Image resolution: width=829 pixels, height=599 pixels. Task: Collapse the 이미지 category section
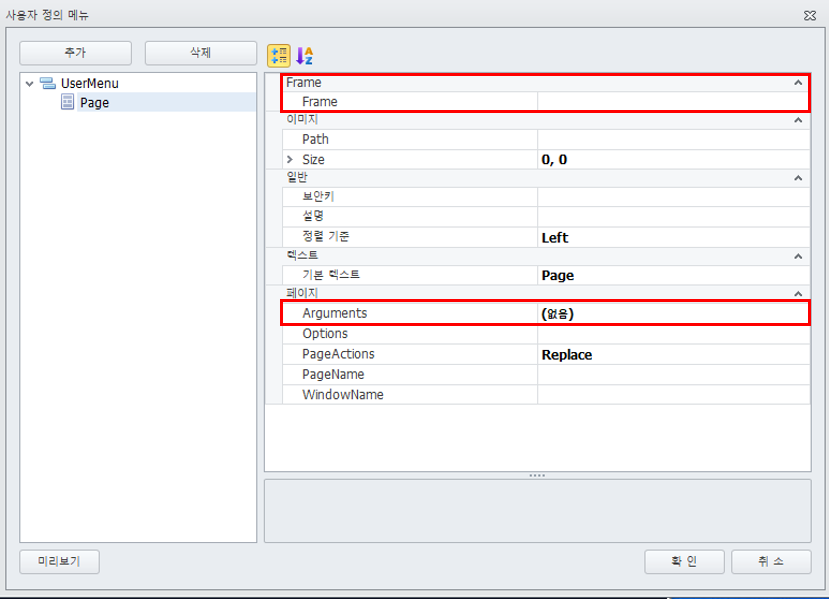point(798,120)
